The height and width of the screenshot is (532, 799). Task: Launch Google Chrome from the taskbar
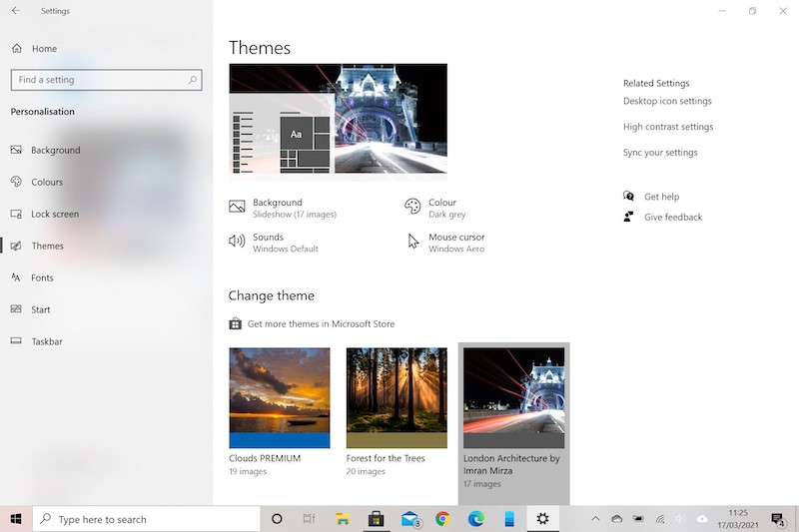pyautogui.click(x=442, y=519)
